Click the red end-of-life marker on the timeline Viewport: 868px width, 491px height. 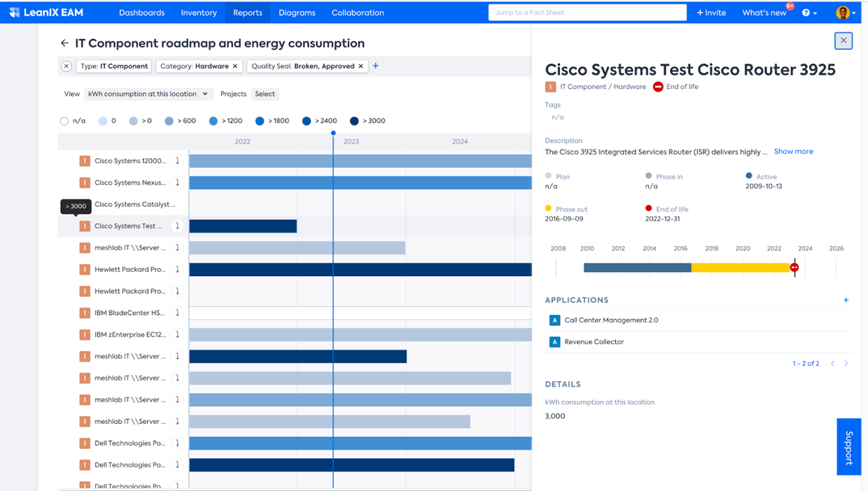tap(794, 266)
